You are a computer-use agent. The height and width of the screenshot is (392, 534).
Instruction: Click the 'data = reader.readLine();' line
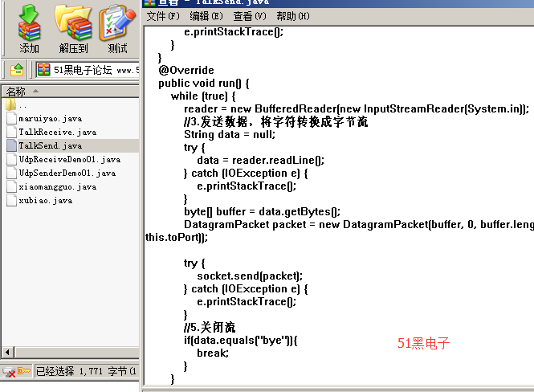[x=260, y=160]
